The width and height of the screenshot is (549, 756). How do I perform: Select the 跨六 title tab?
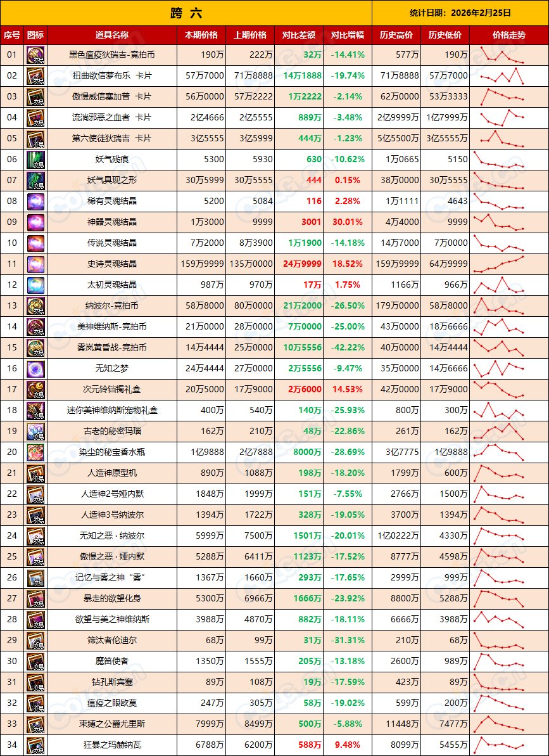(184, 13)
